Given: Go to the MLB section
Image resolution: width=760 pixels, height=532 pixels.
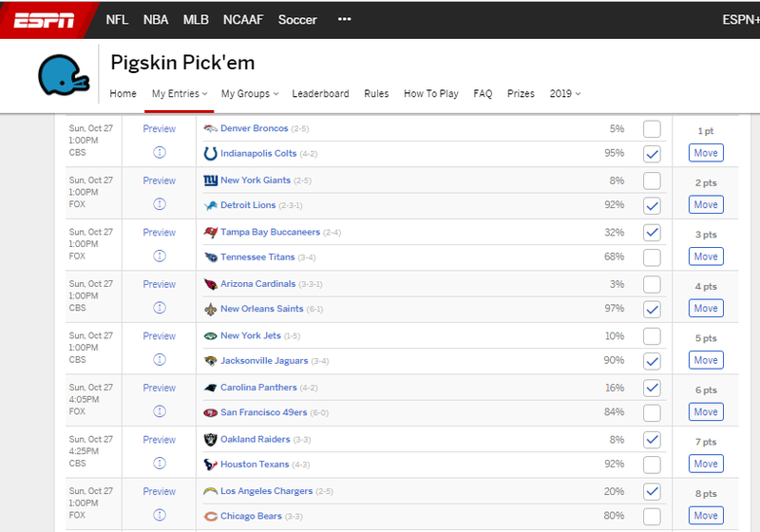Looking at the screenshot, I should point(196,19).
